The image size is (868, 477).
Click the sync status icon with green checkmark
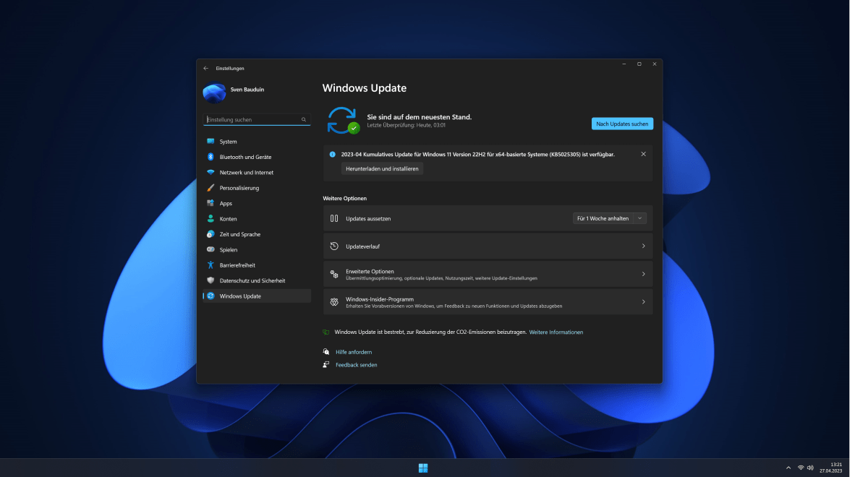pyautogui.click(x=343, y=120)
